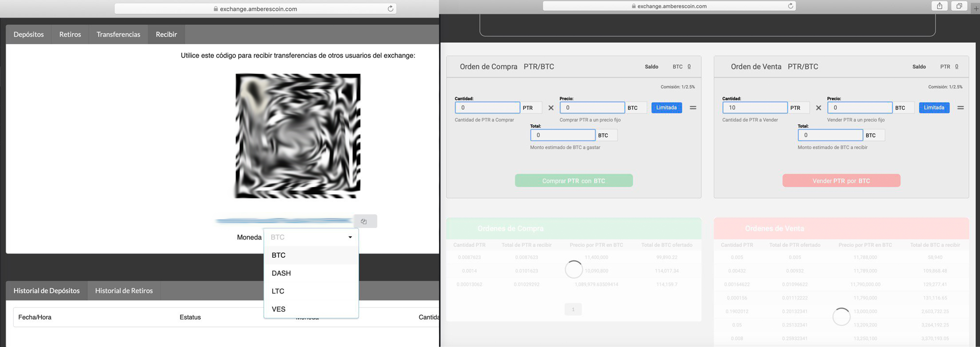Click price 11,788,000 in sell orders
This screenshot has width=980, height=347.
click(x=865, y=258)
